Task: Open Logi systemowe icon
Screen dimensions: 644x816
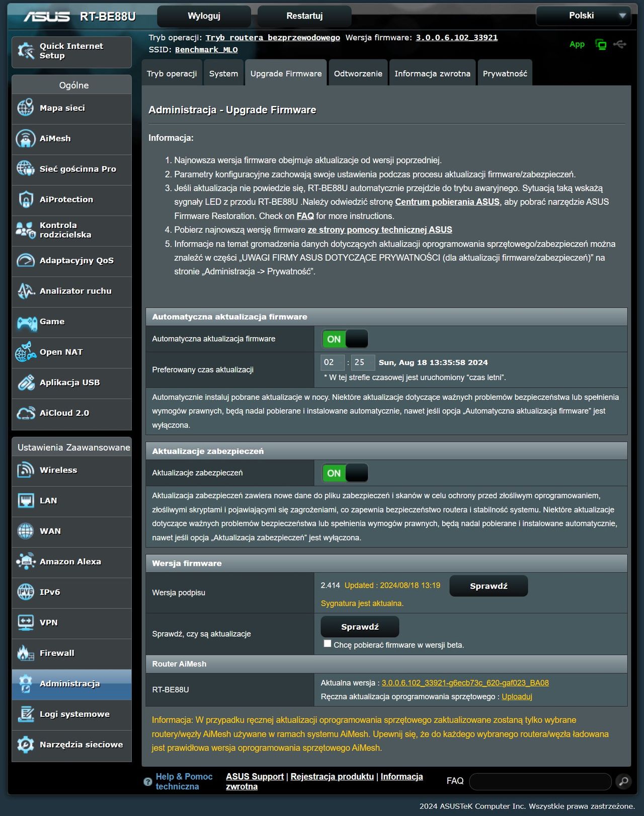Action: click(x=26, y=714)
